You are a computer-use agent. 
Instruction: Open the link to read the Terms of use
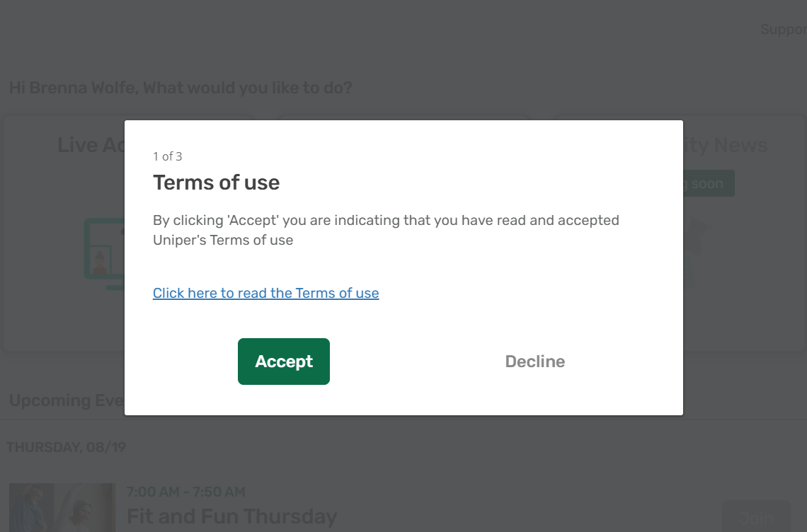pos(265,293)
